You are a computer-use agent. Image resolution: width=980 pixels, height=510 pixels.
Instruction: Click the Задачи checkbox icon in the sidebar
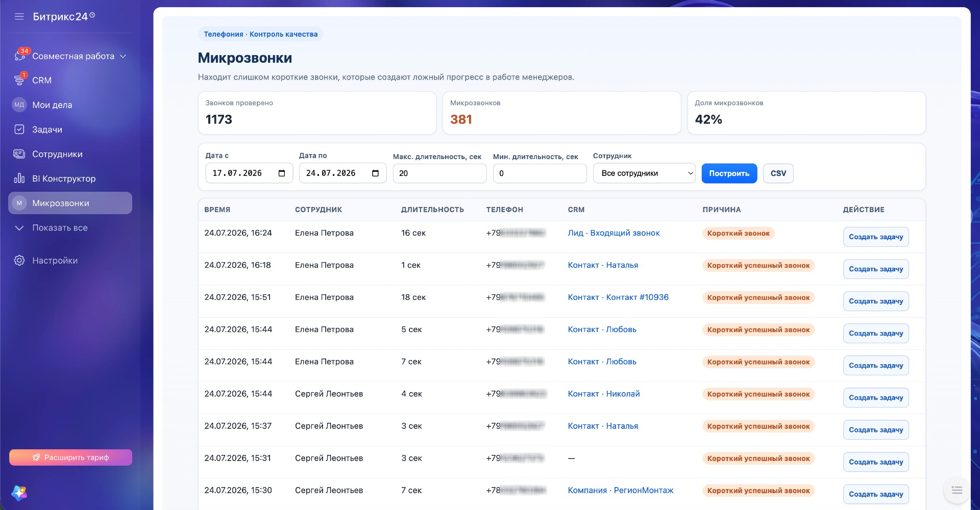click(x=19, y=130)
